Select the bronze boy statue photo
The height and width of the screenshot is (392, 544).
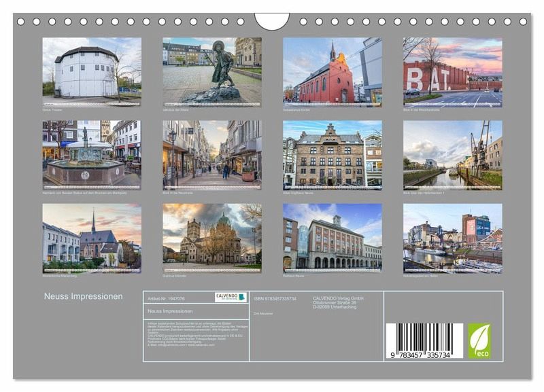tap(211, 69)
